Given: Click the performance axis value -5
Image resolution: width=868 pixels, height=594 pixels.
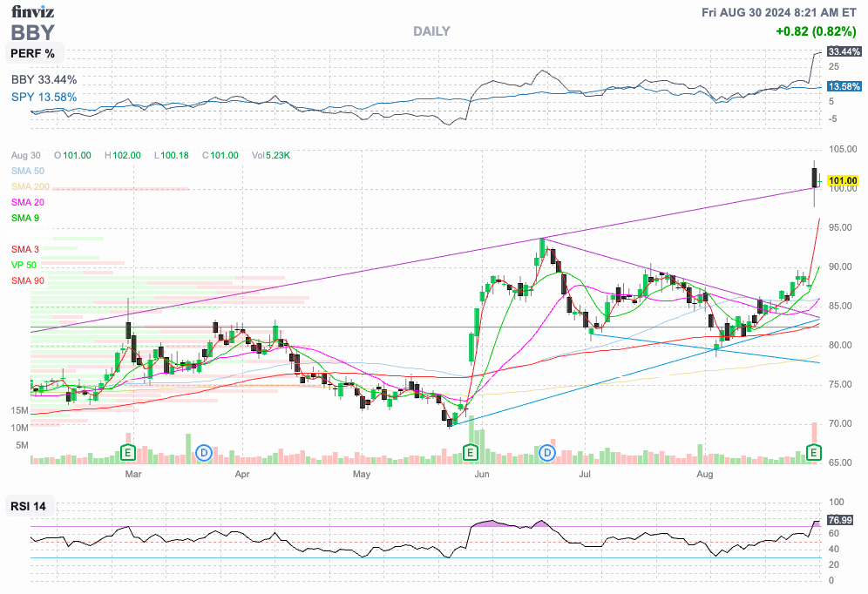Looking at the screenshot, I should [832, 119].
